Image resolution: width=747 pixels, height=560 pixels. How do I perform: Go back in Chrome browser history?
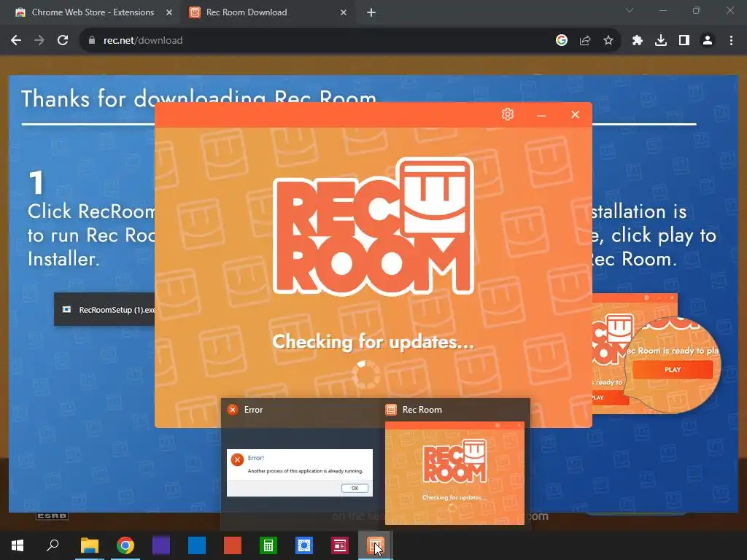(16, 41)
